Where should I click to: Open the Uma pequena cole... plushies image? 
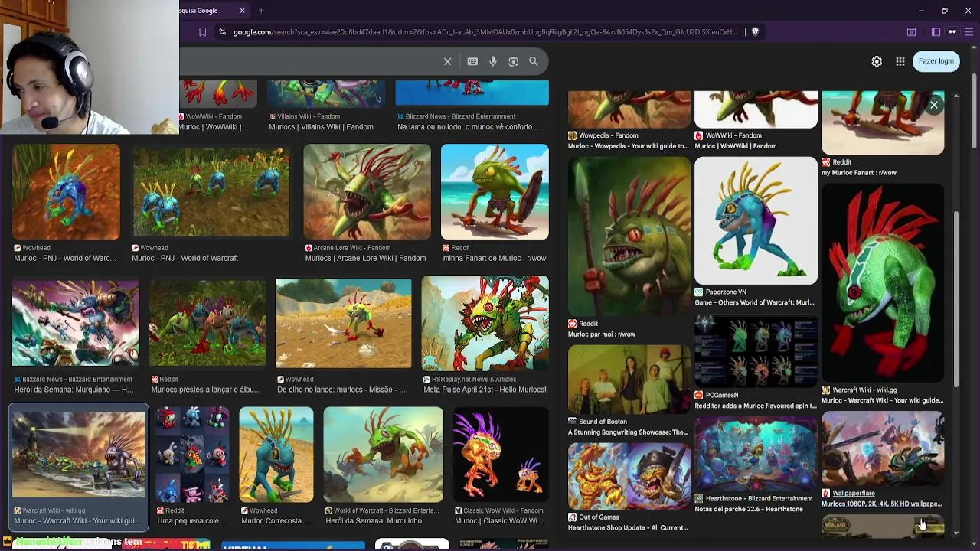coord(192,455)
